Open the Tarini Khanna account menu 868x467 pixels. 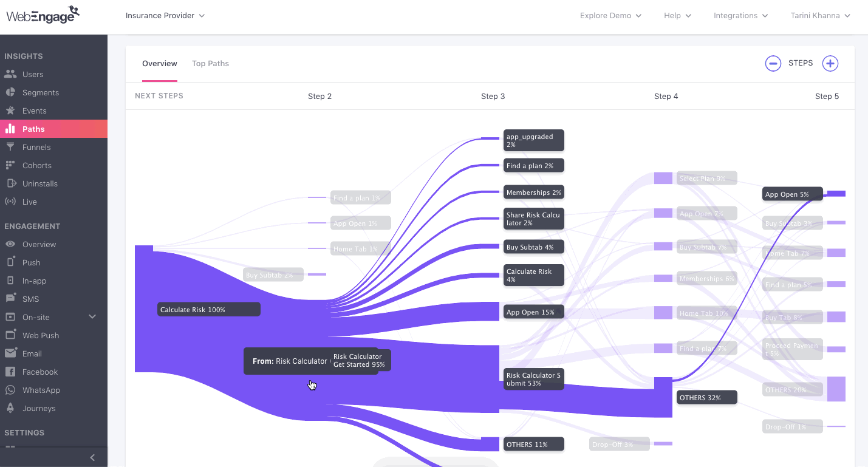(x=820, y=15)
